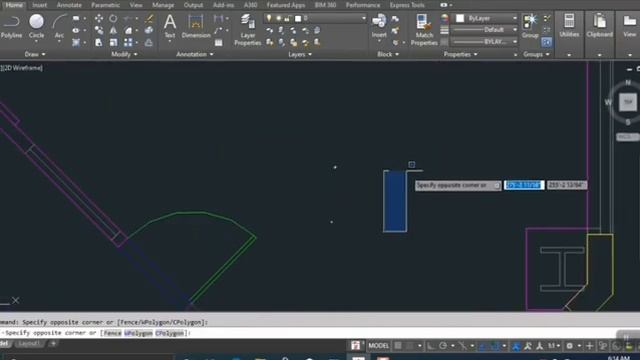
Task: Expand the Modify panel
Action: click(124, 54)
